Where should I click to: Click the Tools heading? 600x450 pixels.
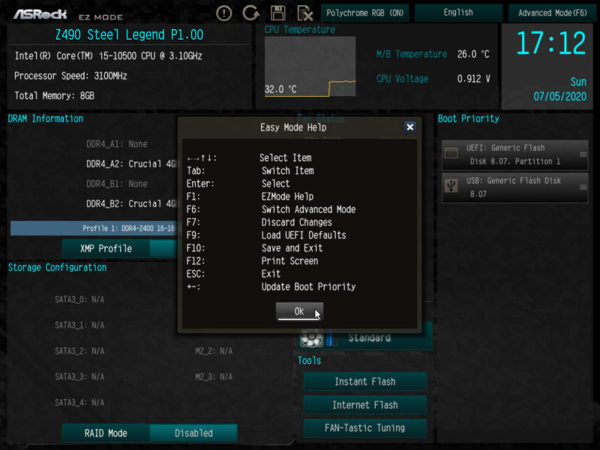(x=309, y=360)
